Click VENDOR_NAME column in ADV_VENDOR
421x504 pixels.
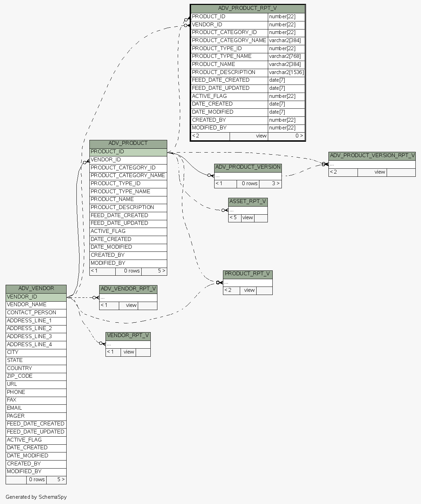36,305
